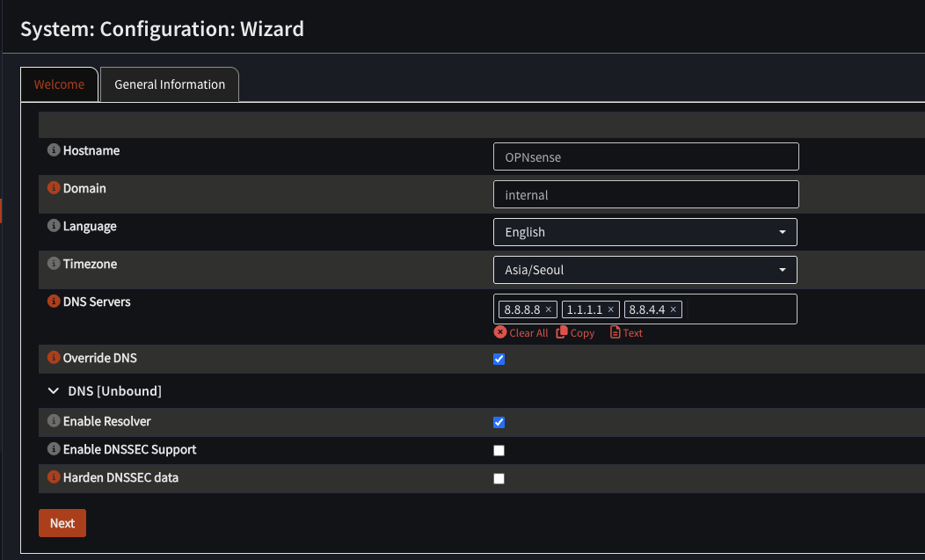The height and width of the screenshot is (560, 925).
Task: Click the Harden DNSSEC data label
Action: tap(121, 477)
